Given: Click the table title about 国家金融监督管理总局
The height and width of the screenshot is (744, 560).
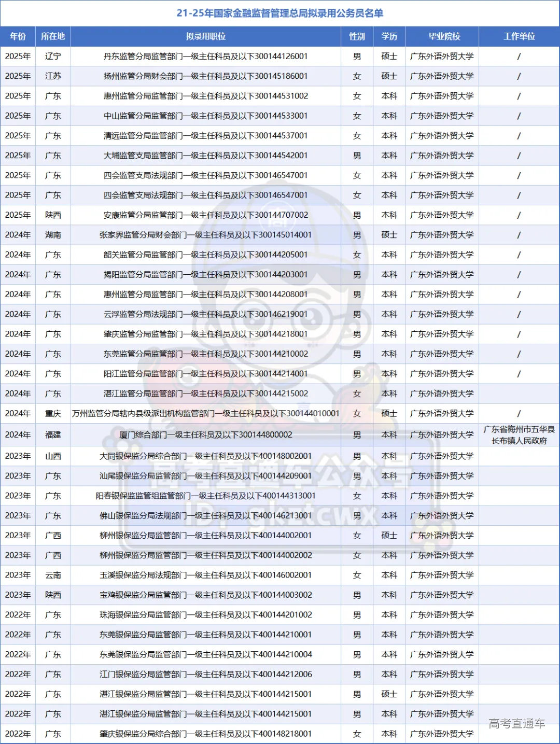Looking at the screenshot, I should click(279, 13).
